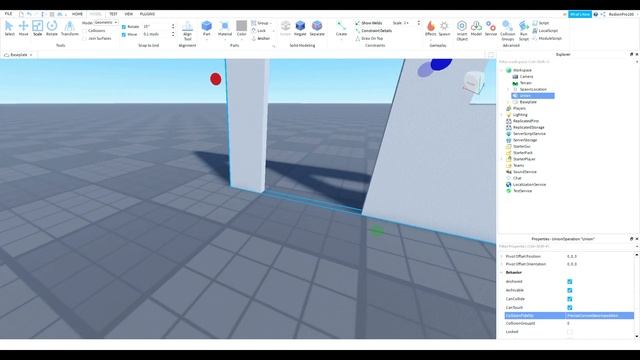Activate the Transform tool
Screen dimensions: 640x360
[x=70, y=29]
